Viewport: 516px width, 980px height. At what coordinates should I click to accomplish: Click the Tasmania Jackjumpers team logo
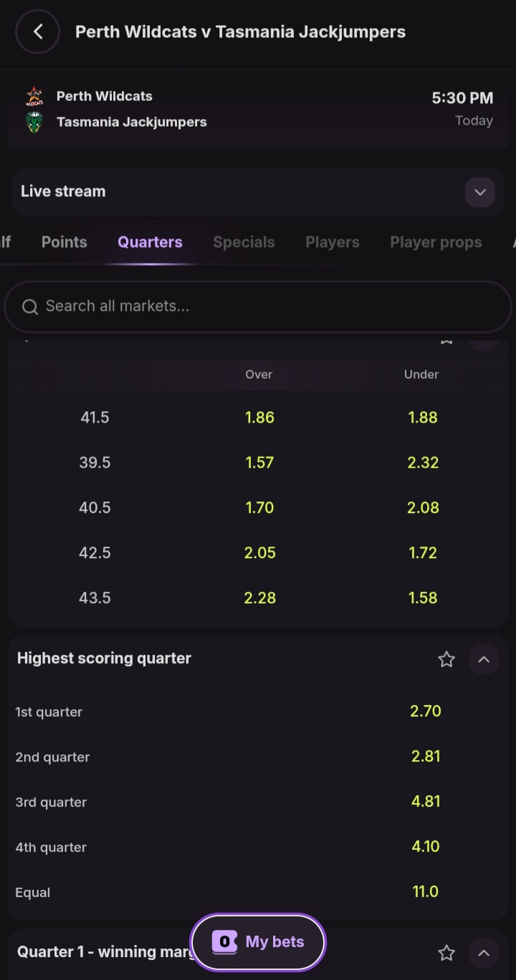tap(34, 123)
